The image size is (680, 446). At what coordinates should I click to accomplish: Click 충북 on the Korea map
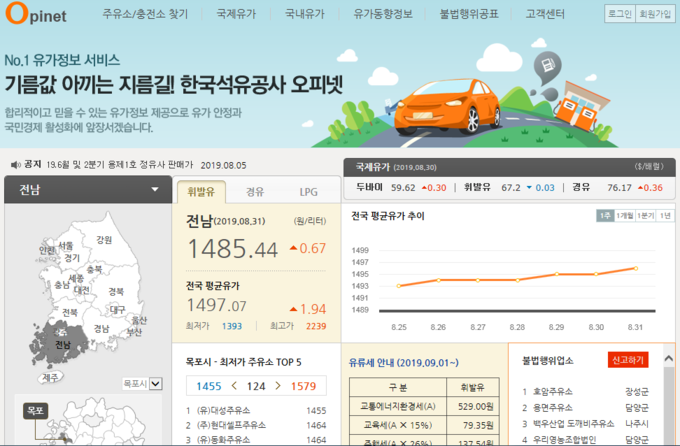pos(95,269)
